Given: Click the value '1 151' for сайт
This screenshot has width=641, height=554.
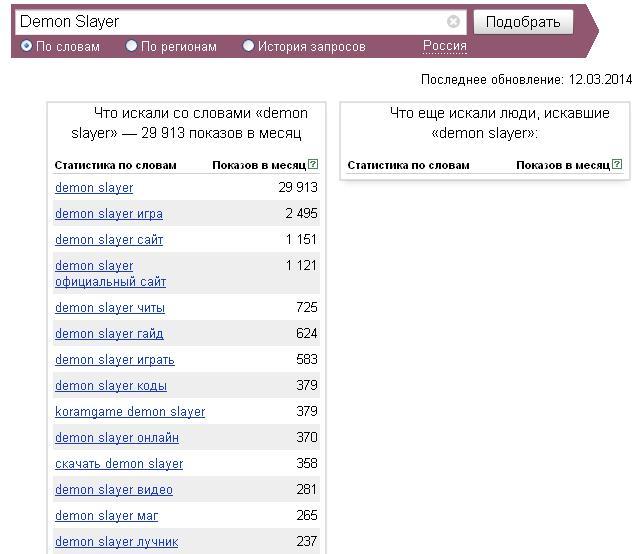Looking at the screenshot, I should coord(301,239).
